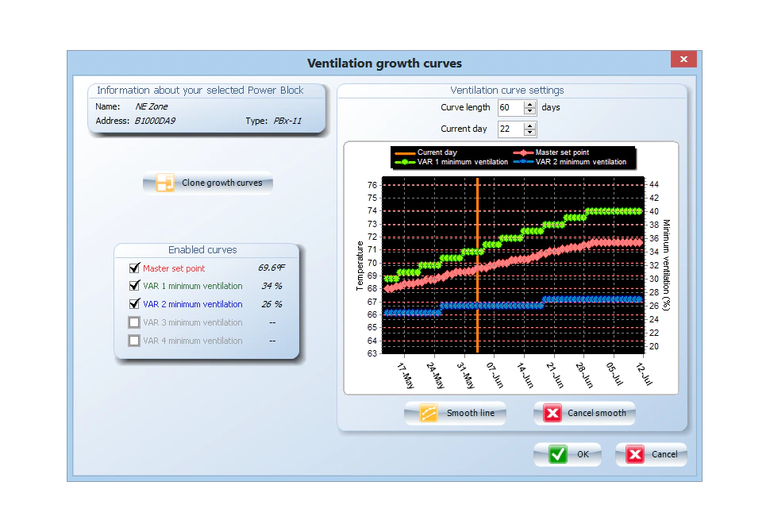
Task: Click the Smooth line icon
Action: (429, 413)
